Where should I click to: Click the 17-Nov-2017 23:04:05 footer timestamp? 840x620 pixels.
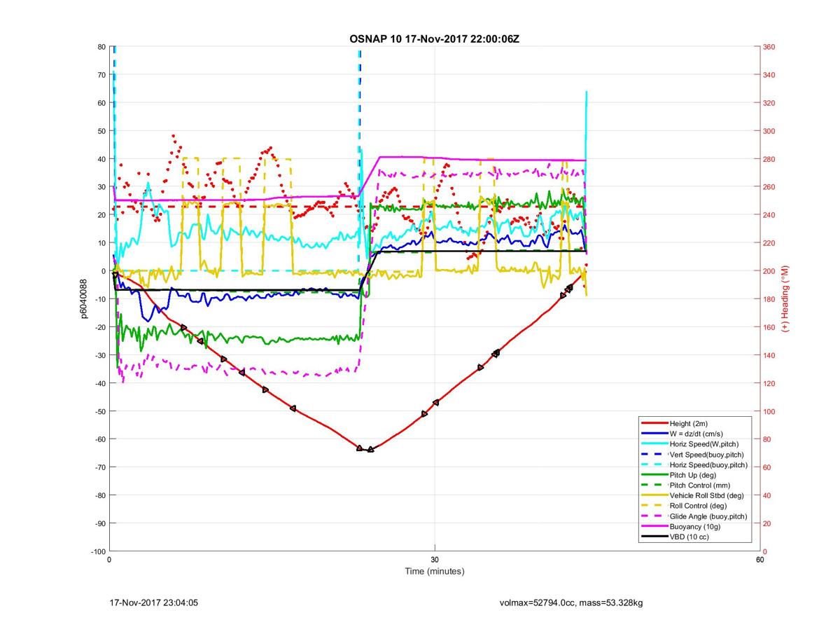click(155, 602)
